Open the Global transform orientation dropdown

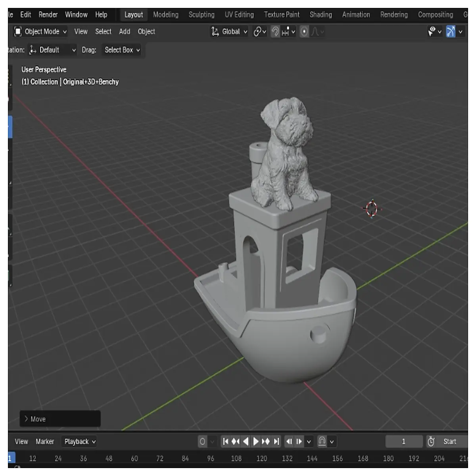click(x=230, y=31)
